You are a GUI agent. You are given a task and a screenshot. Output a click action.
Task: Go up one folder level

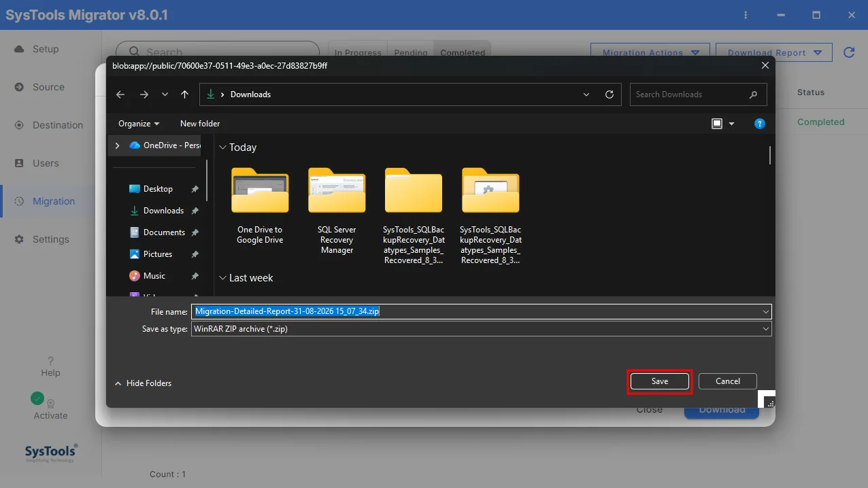184,94
